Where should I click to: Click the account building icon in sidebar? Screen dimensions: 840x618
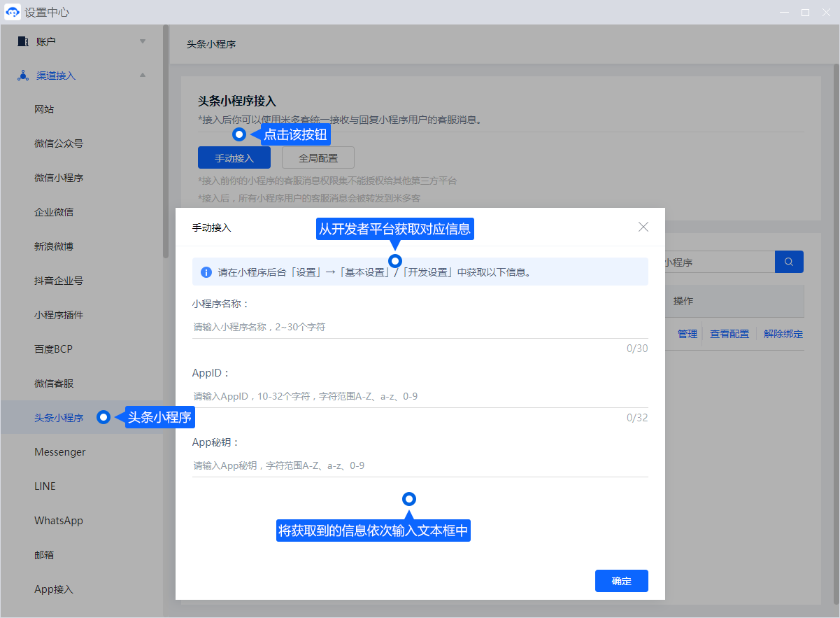23,41
